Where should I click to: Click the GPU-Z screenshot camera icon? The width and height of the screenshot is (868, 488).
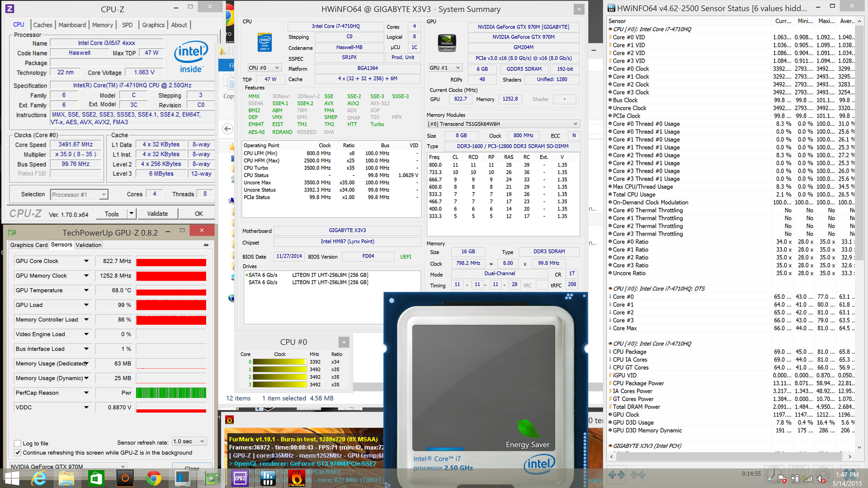click(x=206, y=245)
